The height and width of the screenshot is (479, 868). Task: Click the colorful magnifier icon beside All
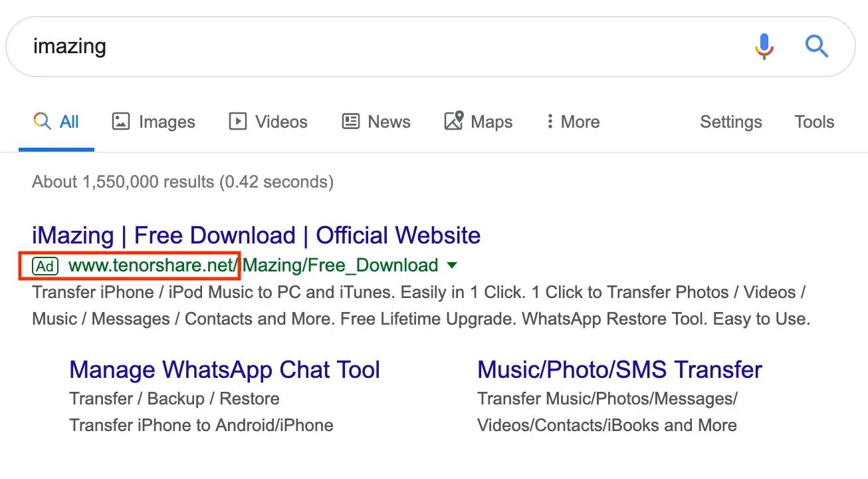41,122
